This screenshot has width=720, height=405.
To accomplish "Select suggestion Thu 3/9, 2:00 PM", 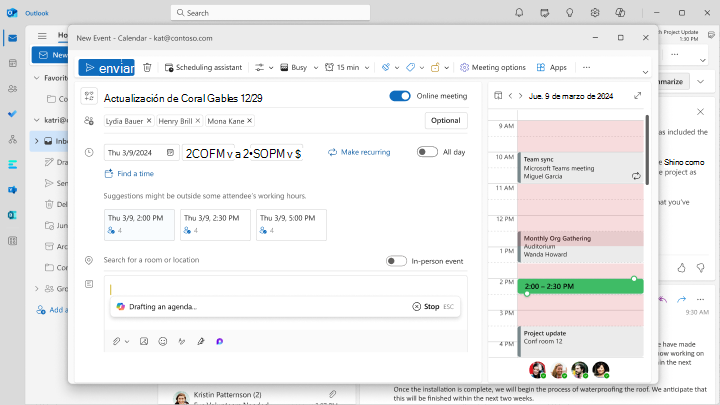I will (x=139, y=225).
